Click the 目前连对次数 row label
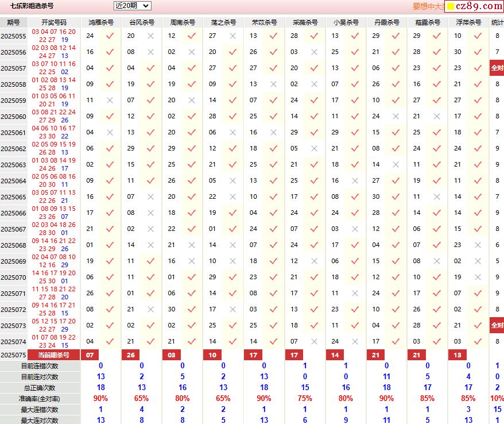Image resolution: width=504 pixels, height=424 pixels. point(40,377)
